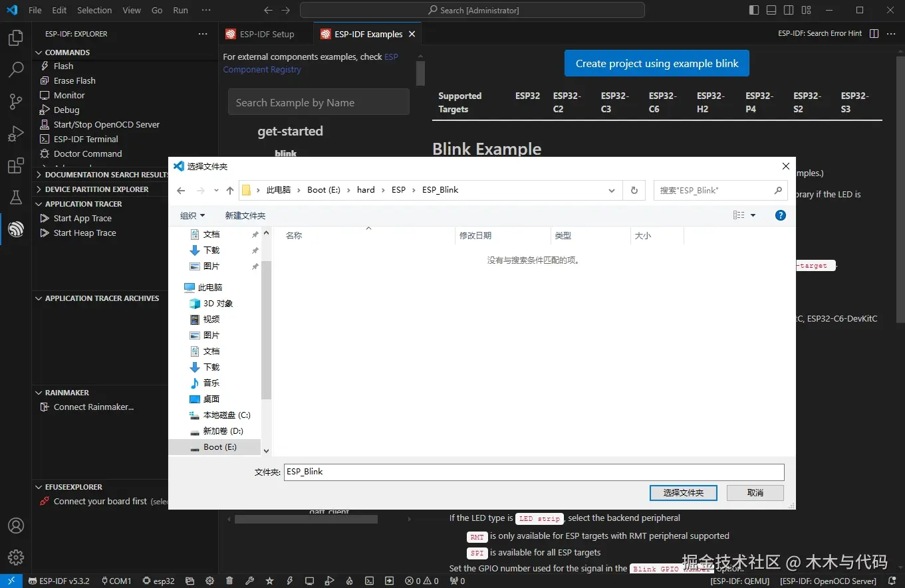Image resolution: width=905 pixels, height=588 pixels.
Task: Go up one folder level in dialog
Action: 230,190
